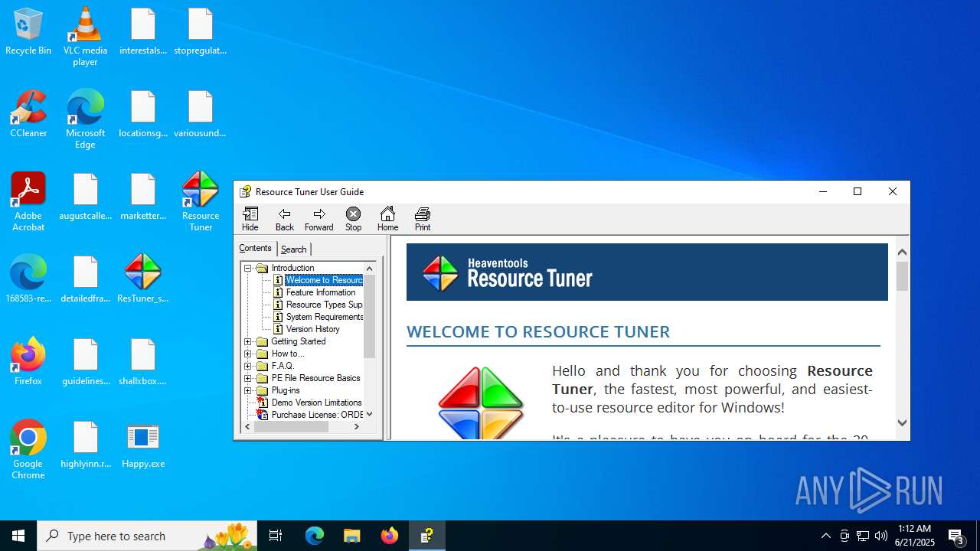Image resolution: width=980 pixels, height=551 pixels.
Task: Click the Forward toolbar button
Action: click(318, 219)
